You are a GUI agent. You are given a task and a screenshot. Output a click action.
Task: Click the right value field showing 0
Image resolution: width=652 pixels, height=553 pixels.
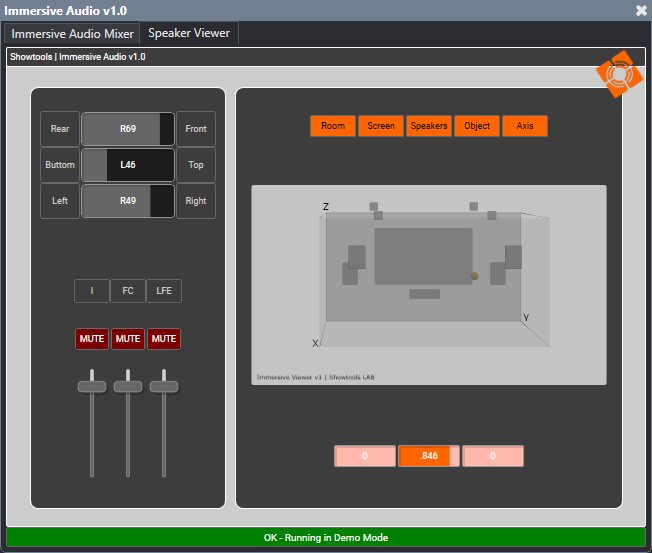pyautogui.click(x=493, y=456)
